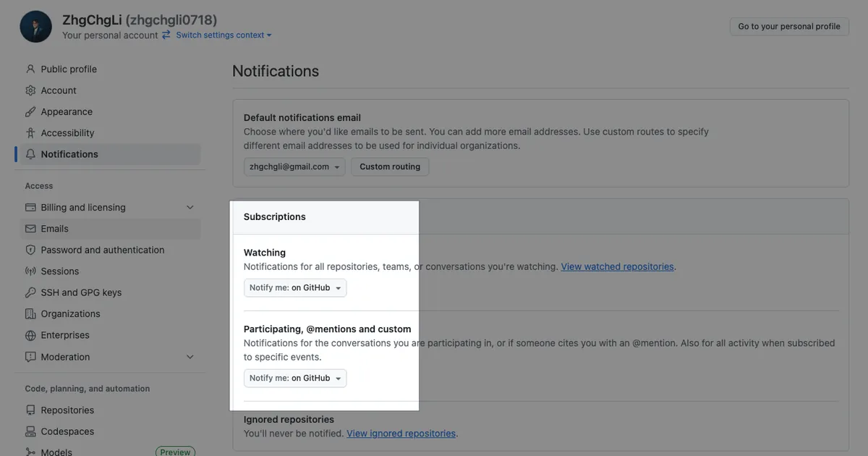Click the Enterprises globe icon

click(x=30, y=335)
